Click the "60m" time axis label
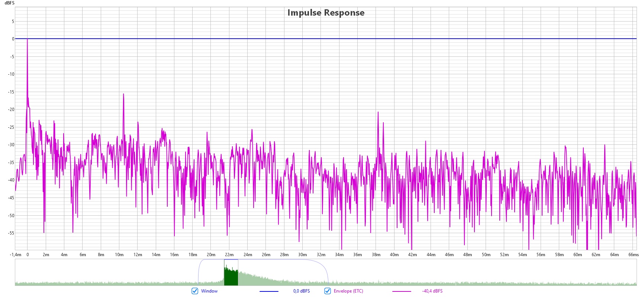 [x=577, y=255]
